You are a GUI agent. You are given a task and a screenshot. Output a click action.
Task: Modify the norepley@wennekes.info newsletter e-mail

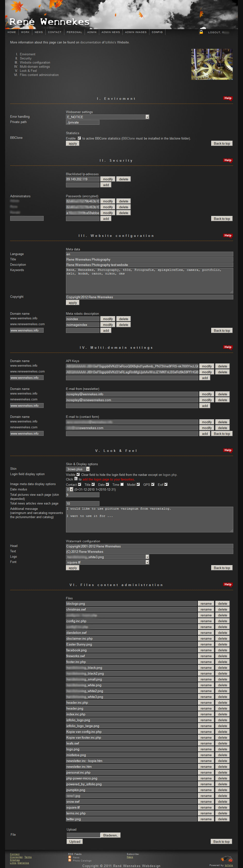(x=207, y=394)
